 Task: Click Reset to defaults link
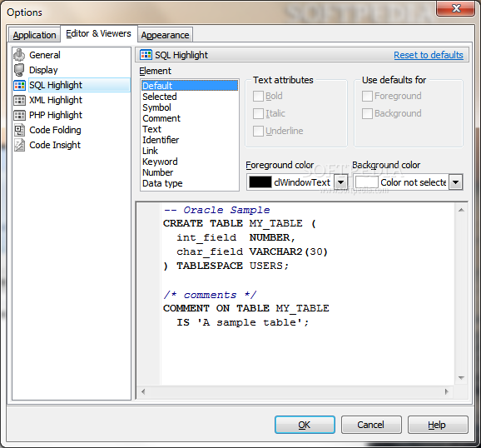point(429,55)
